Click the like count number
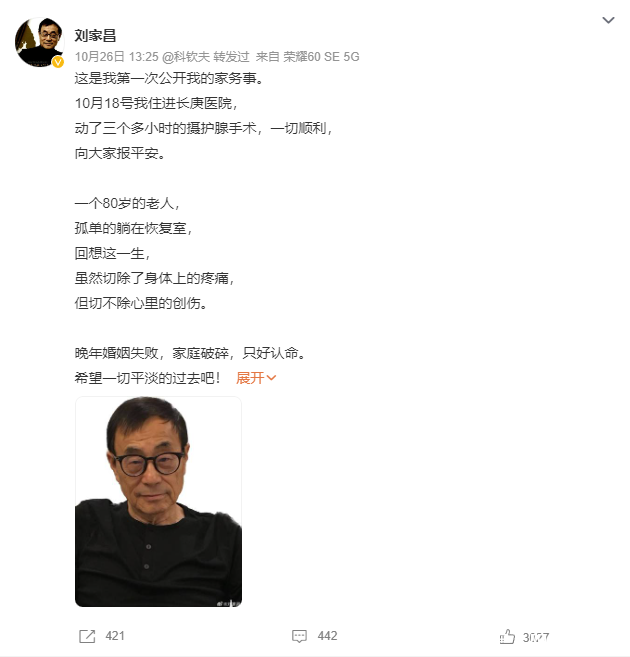 [536, 637]
